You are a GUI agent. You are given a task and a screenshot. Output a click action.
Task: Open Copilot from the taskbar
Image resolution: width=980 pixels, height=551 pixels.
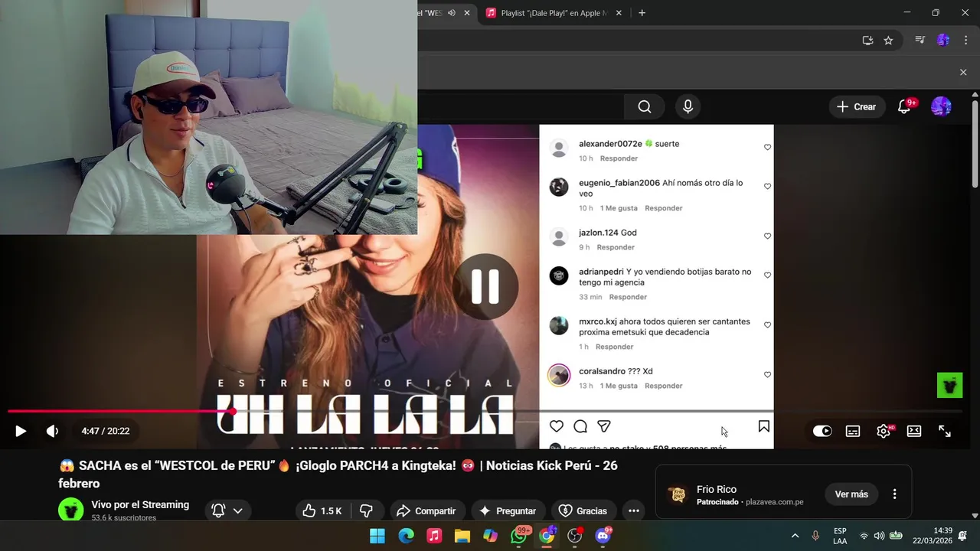click(491, 536)
